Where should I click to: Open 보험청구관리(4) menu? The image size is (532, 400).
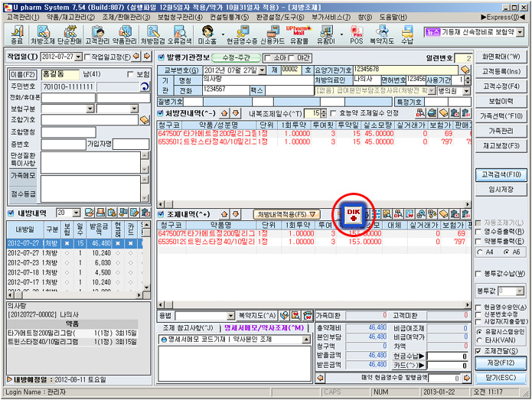tap(180, 17)
